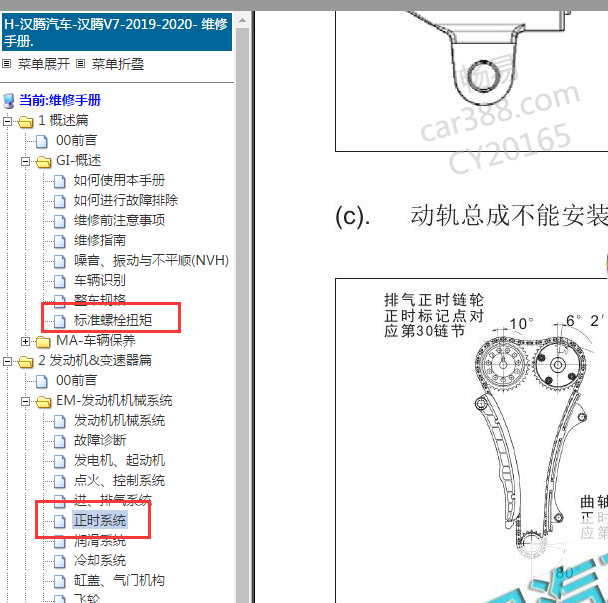The height and width of the screenshot is (603, 608).
Task: Click the computer icon beside 当前:维修手册
Action: click(x=9, y=101)
